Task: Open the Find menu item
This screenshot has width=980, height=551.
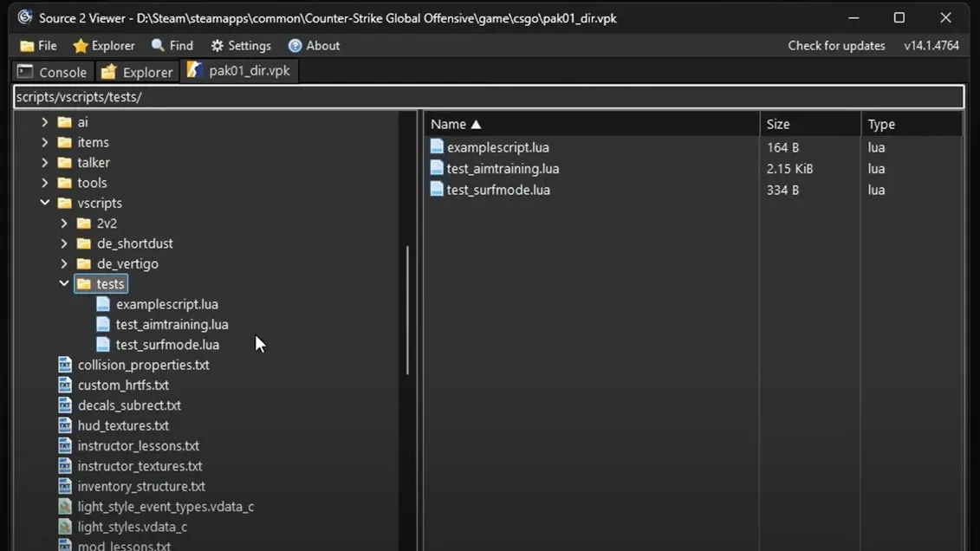Action: [x=172, y=46]
